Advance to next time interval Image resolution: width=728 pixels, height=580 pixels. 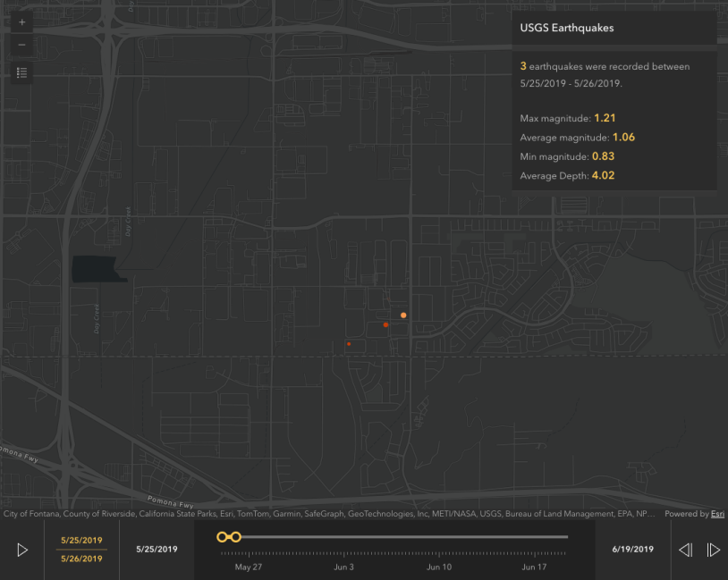(x=714, y=550)
